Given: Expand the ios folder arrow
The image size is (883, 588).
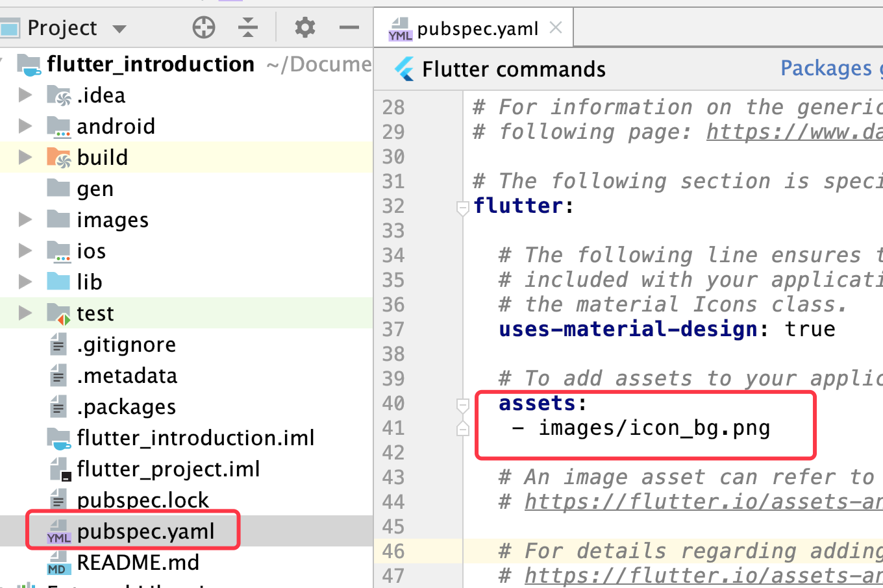Looking at the screenshot, I should (x=25, y=251).
